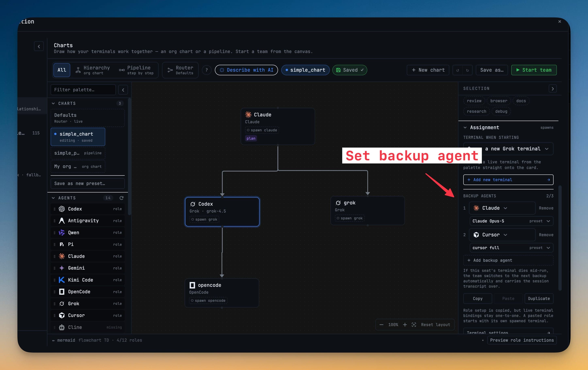Click the fit-to-view icon beside Reset layout
The width and height of the screenshot is (588, 370).
click(x=414, y=325)
